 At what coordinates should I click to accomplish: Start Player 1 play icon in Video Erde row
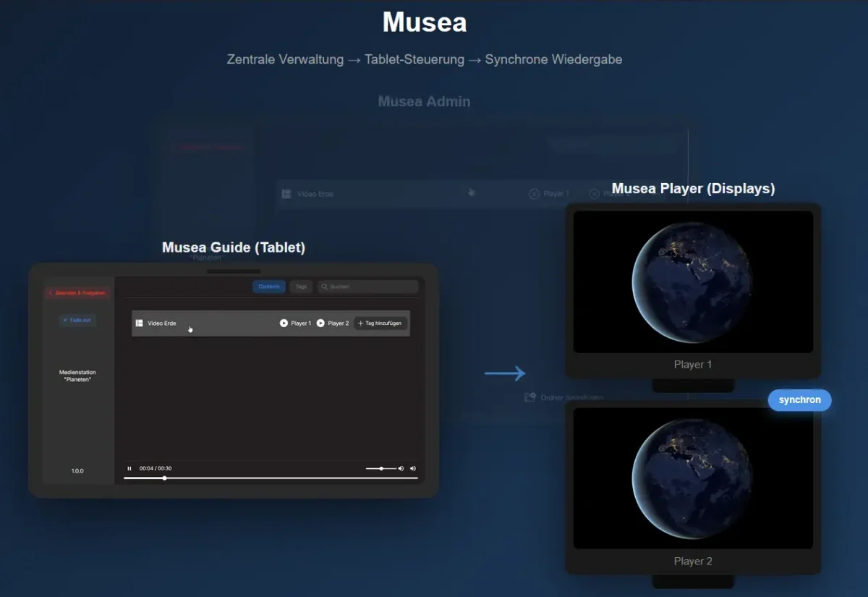284,323
